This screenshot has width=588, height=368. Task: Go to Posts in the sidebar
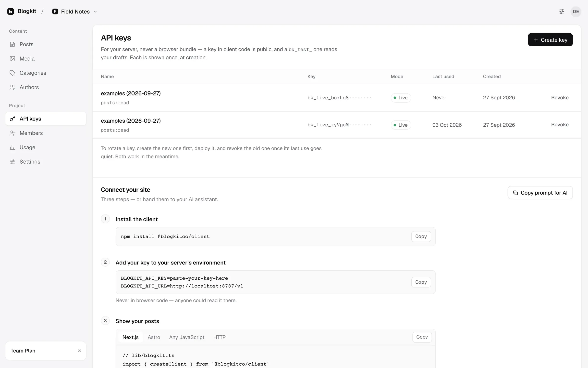point(46,44)
